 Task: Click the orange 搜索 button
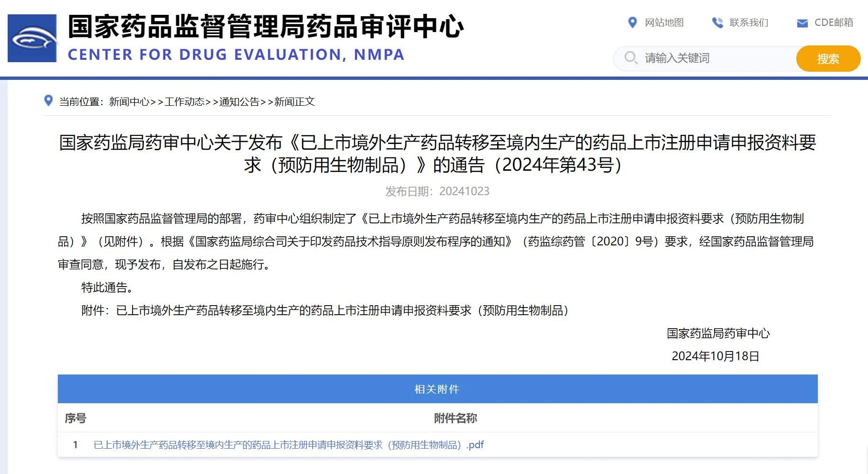pyautogui.click(x=828, y=59)
